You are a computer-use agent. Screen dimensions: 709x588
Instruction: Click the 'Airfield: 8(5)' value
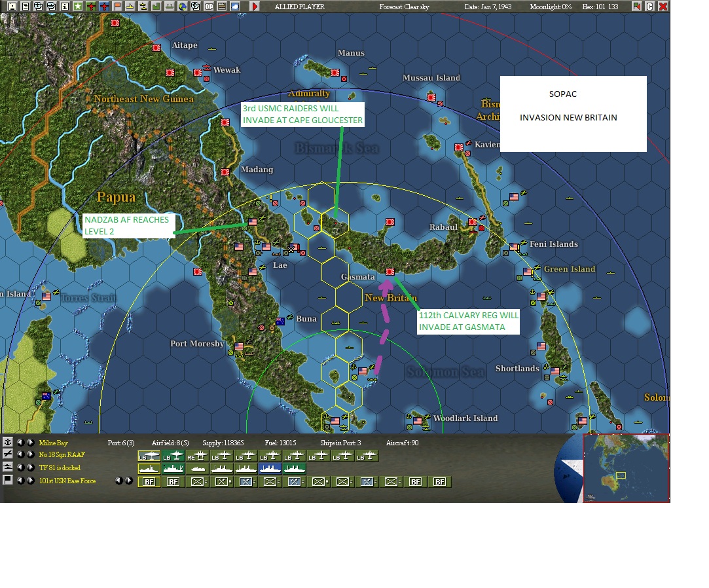coord(170,443)
